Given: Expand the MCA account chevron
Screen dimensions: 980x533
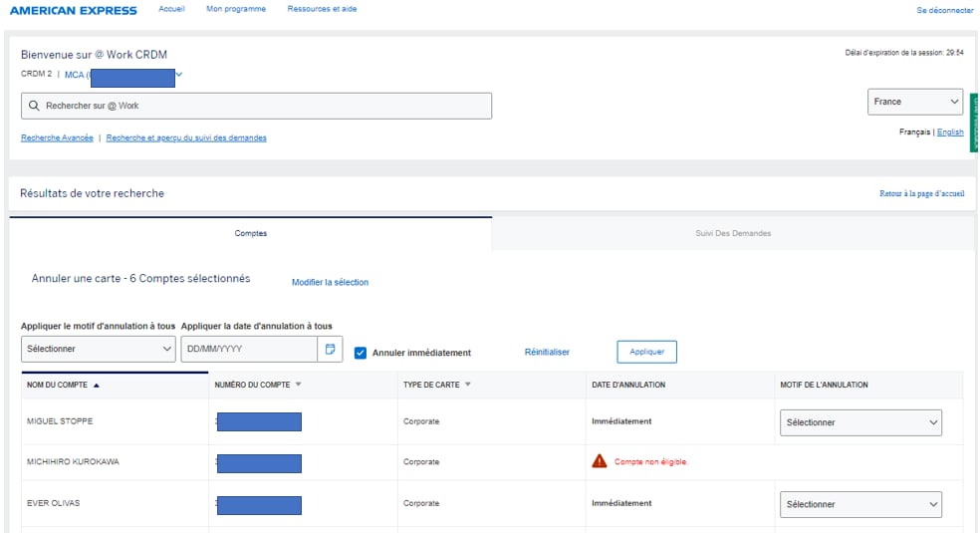Looking at the screenshot, I should coord(179,74).
